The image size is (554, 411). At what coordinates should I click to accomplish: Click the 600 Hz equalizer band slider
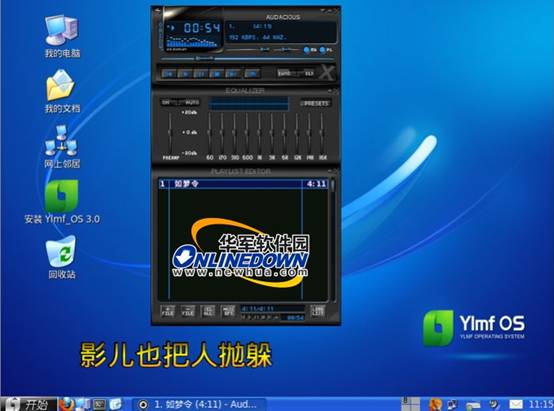tap(247, 133)
